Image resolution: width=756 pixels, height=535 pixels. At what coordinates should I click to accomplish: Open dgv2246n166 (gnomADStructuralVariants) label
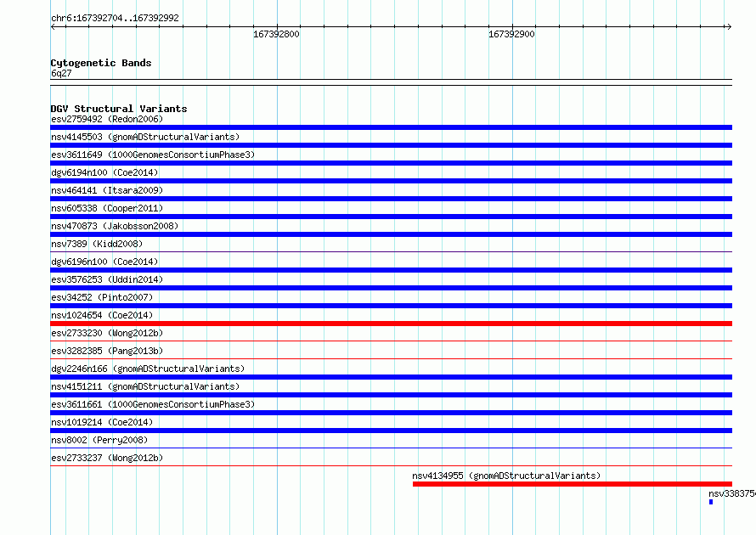pyautogui.click(x=148, y=369)
